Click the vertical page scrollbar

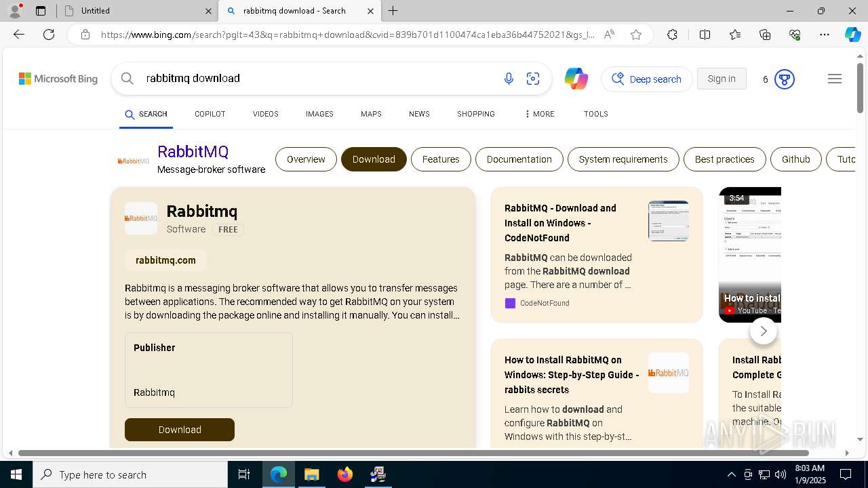(x=860, y=88)
